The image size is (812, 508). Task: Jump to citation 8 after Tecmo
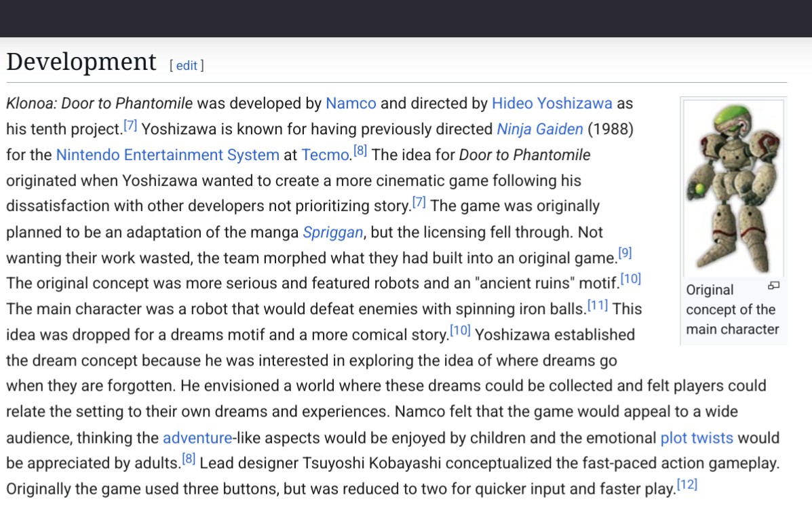click(x=360, y=151)
